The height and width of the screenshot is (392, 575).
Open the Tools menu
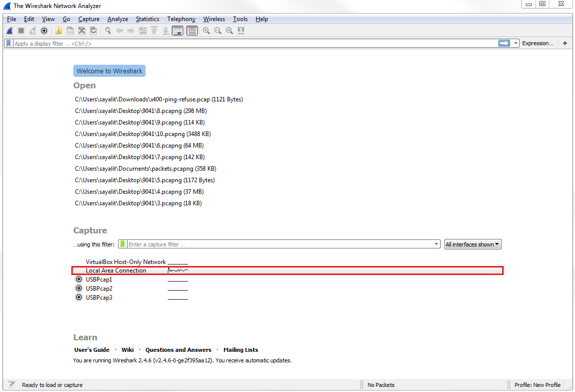tap(240, 19)
